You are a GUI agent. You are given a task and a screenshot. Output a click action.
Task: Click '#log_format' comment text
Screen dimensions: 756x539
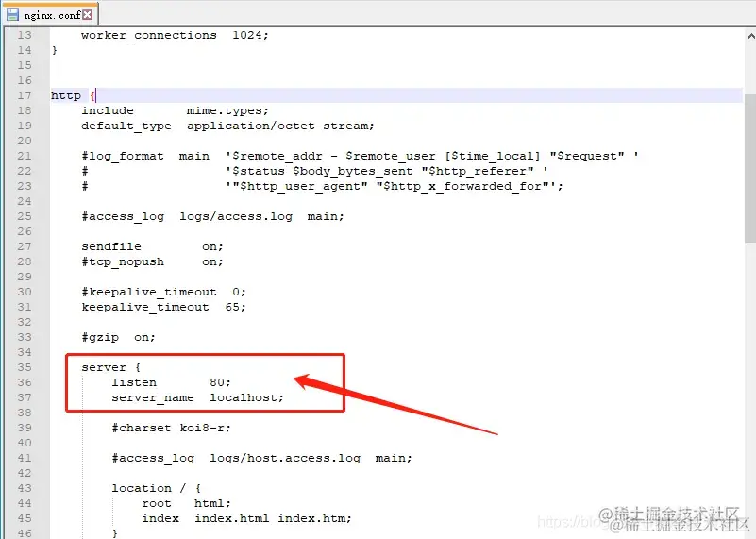[123, 156]
